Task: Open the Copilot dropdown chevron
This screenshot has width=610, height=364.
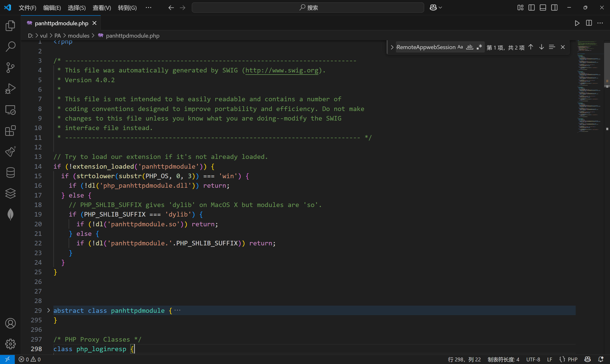Action: click(x=441, y=8)
